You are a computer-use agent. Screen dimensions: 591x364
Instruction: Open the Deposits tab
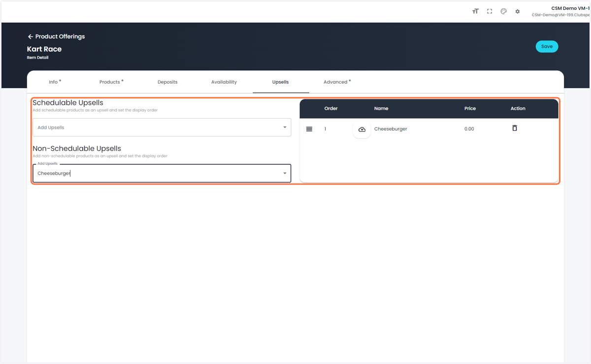coord(167,82)
